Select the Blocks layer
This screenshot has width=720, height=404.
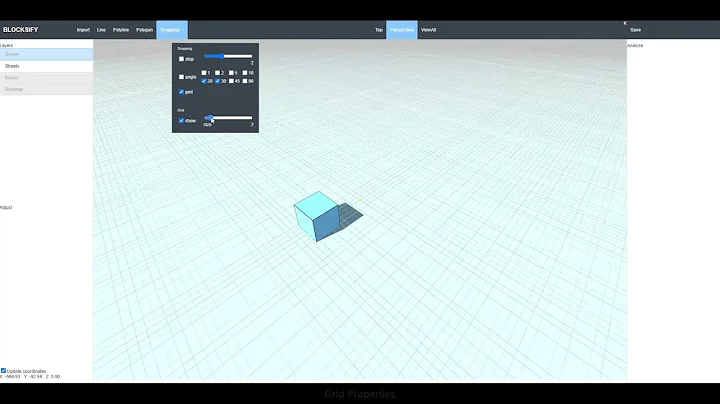point(46,78)
